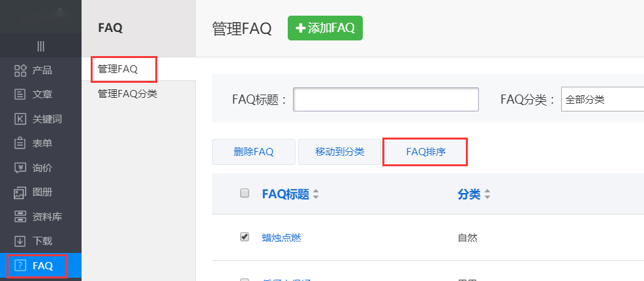Click the Products icon in sidebar
644x281 pixels.
point(20,70)
